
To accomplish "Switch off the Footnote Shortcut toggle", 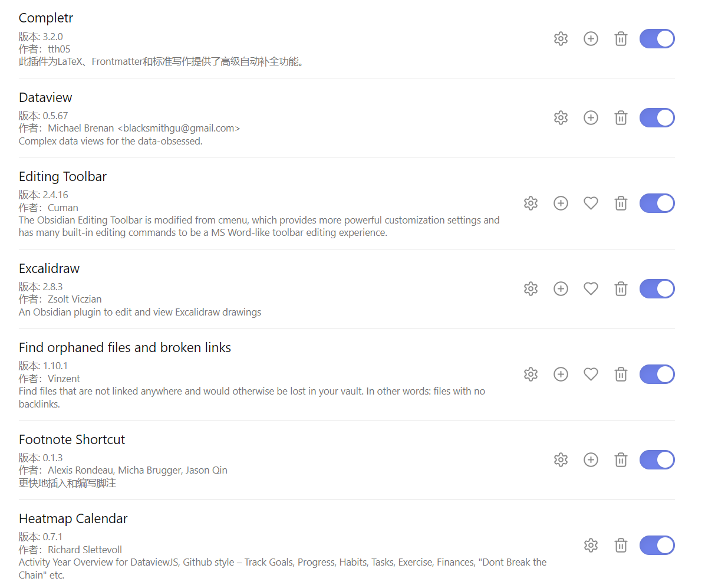I will click(657, 460).
